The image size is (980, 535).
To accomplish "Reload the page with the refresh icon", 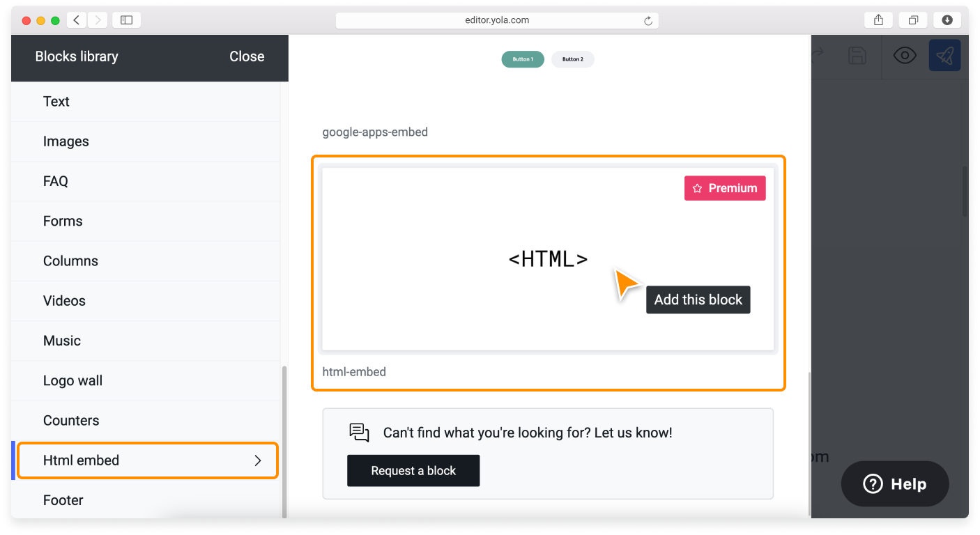I will tap(648, 20).
